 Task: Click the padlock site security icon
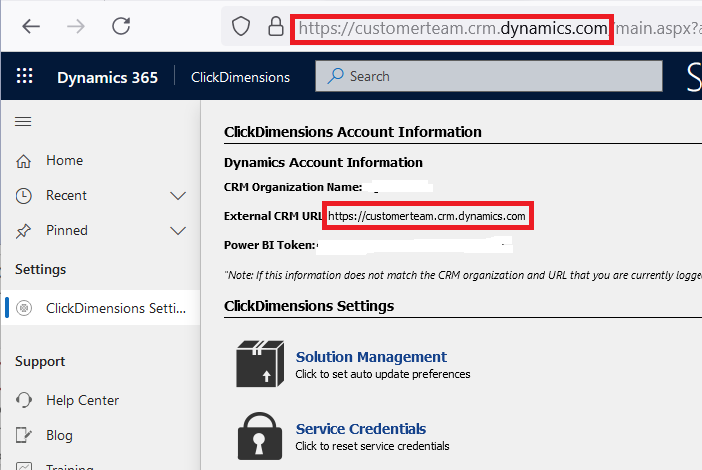pos(276,26)
